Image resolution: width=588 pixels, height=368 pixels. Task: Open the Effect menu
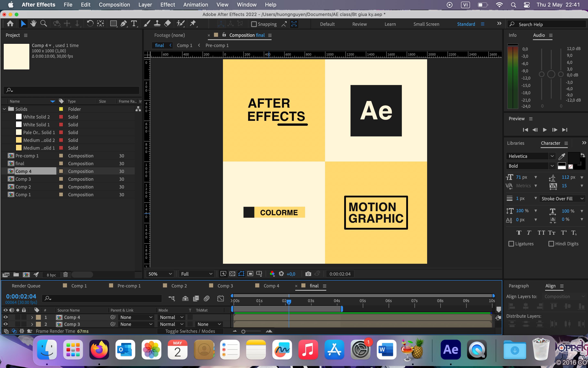click(x=168, y=5)
